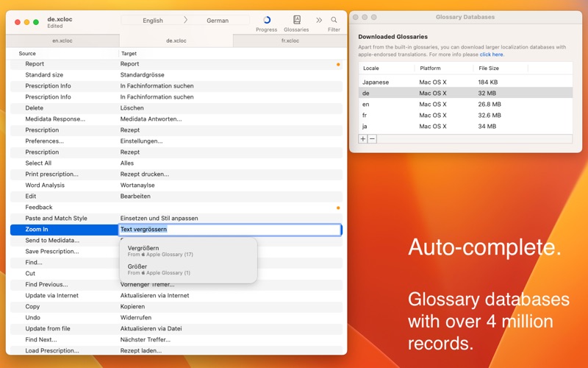
Task: Select the Medidata Response... row
Action: click(x=176, y=119)
